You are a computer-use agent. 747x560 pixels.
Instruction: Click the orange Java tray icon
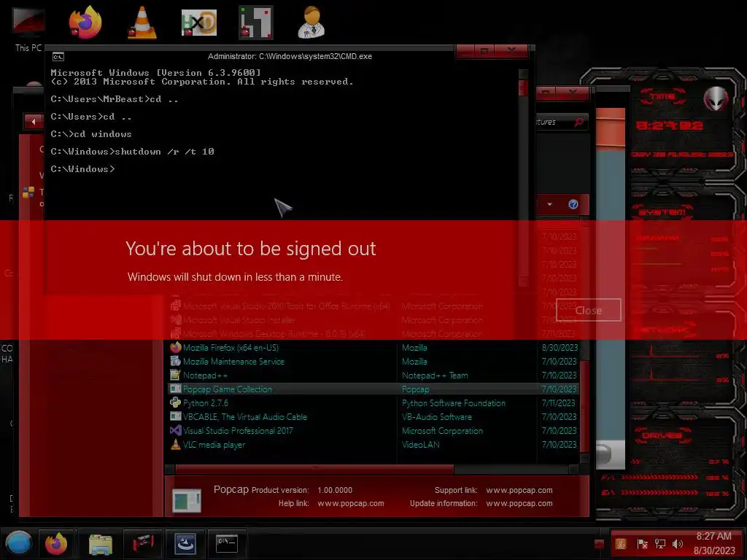[621, 543]
